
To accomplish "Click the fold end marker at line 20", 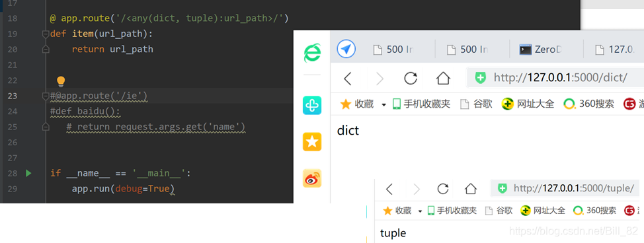I will point(46,50).
